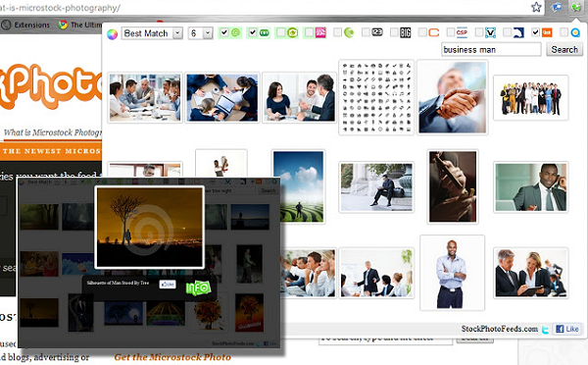Click the BIG agency icon
The width and height of the screenshot is (588, 365).
click(406, 32)
